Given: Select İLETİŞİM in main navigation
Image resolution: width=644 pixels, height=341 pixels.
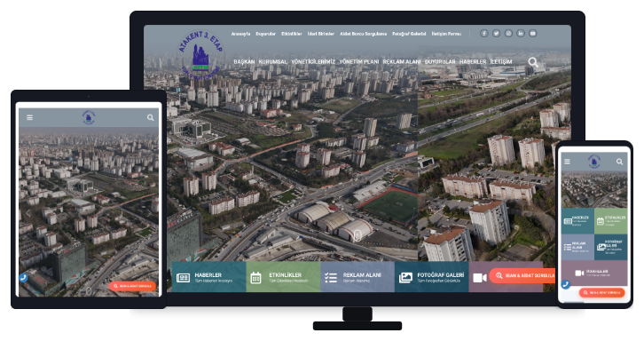Looking at the screenshot, I should (500, 61).
